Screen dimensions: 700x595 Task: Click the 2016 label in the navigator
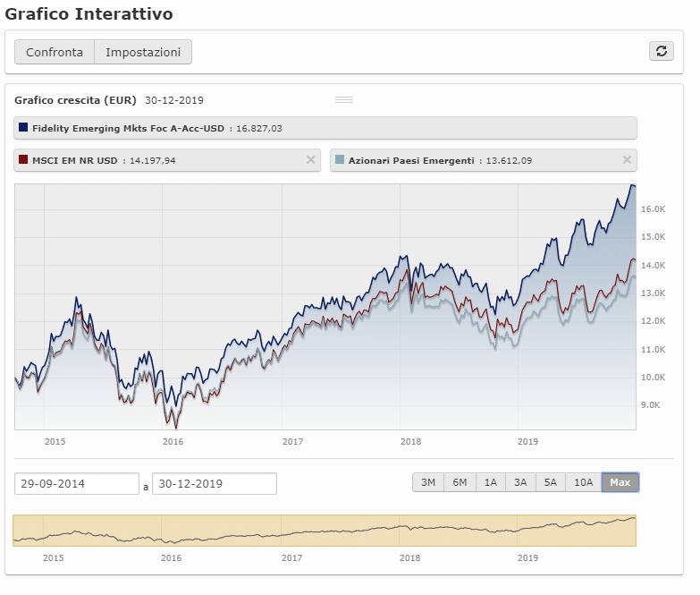pyautogui.click(x=171, y=558)
